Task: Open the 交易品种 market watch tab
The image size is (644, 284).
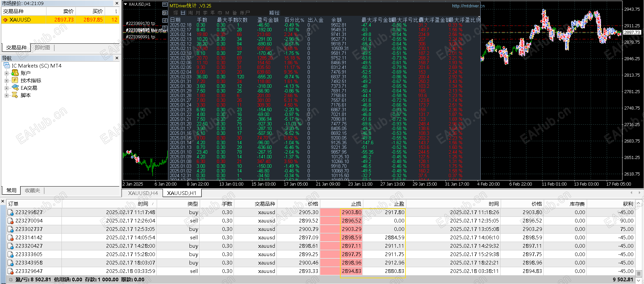Action: [16, 48]
